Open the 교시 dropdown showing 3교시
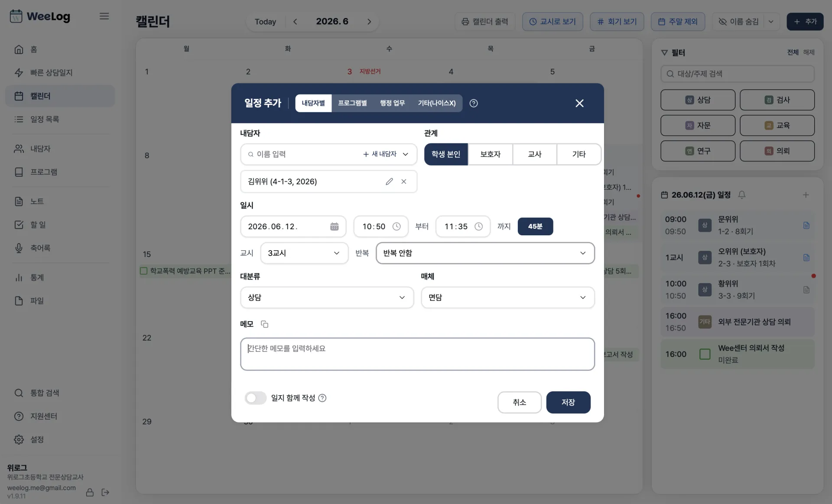The width and height of the screenshot is (832, 504). click(x=304, y=253)
